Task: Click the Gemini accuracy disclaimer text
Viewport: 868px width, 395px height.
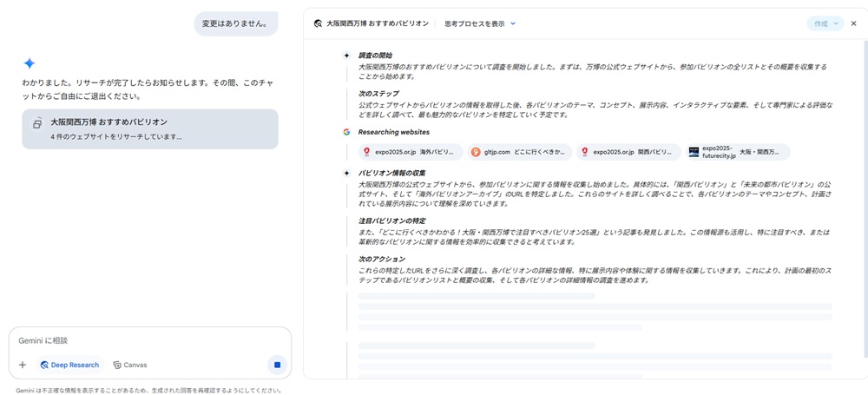Action: [148, 390]
